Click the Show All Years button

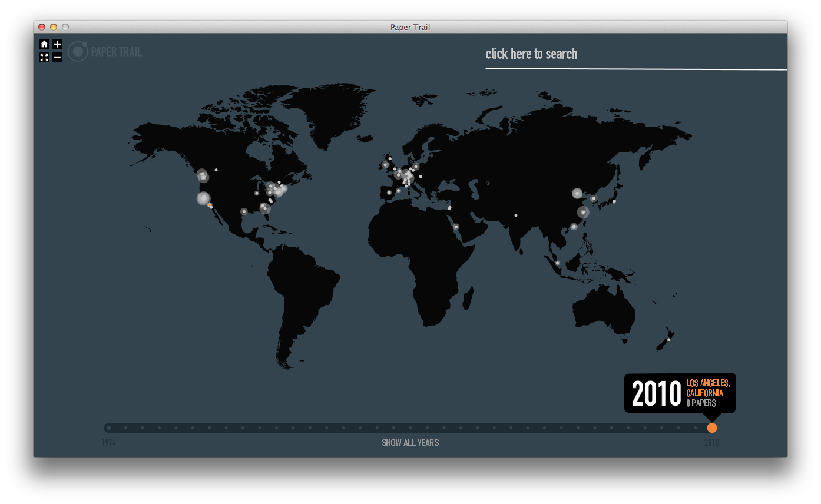point(410,443)
